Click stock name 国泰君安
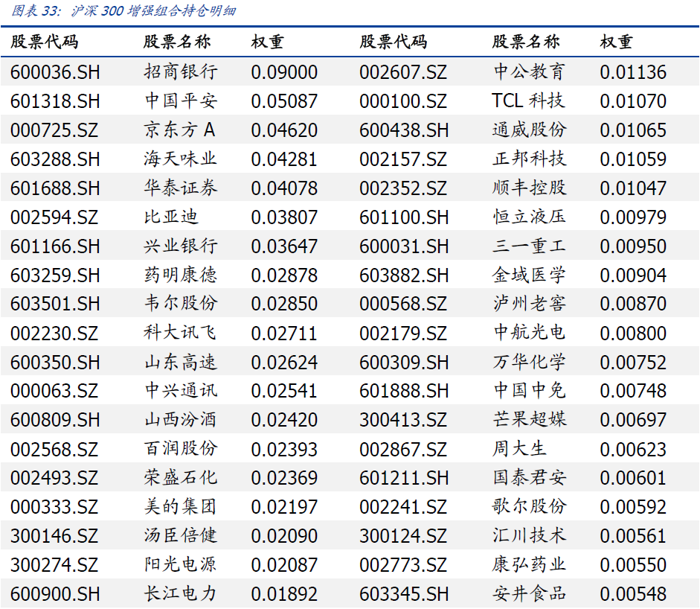Image resolution: width=700 pixels, height=609 pixels. 530,478
